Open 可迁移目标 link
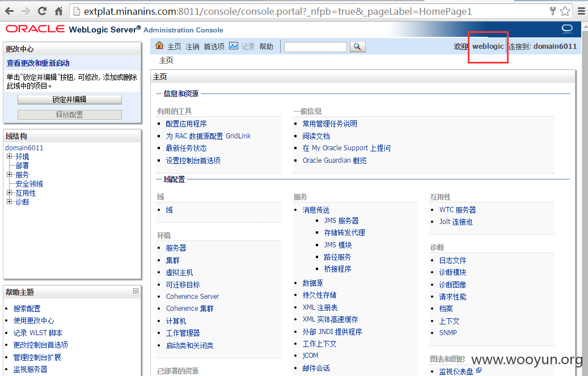The height and width of the screenshot is (376, 588). click(x=183, y=285)
